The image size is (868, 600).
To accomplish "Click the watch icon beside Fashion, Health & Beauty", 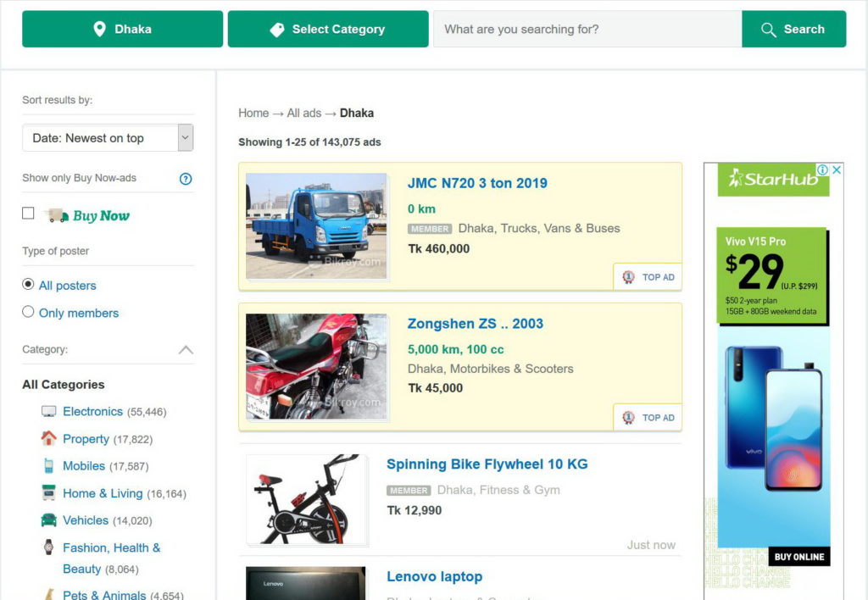I will (50, 548).
